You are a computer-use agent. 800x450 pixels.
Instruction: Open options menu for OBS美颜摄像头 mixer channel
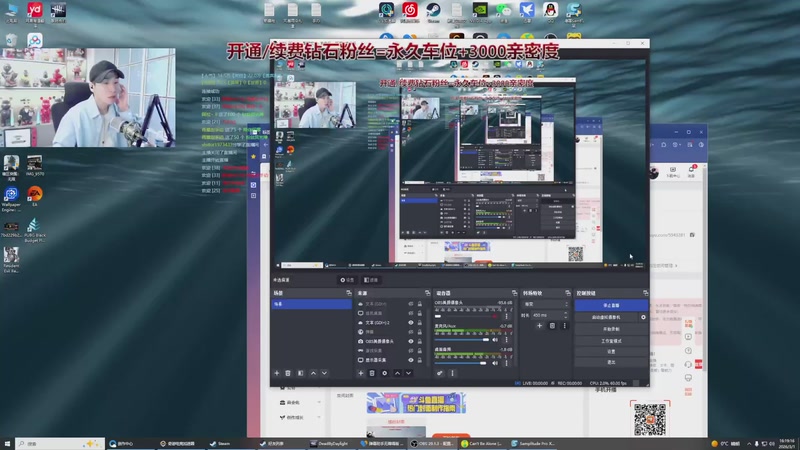pyautogui.click(x=506, y=316)
